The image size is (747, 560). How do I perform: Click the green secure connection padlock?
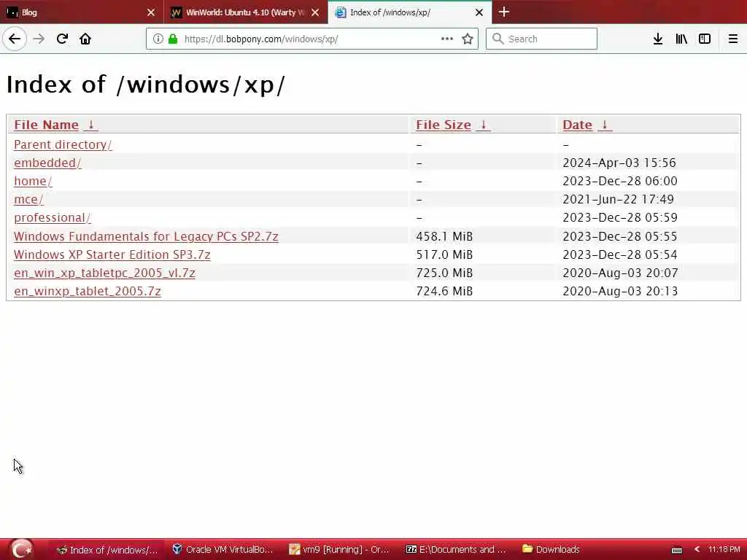[172, 39]
